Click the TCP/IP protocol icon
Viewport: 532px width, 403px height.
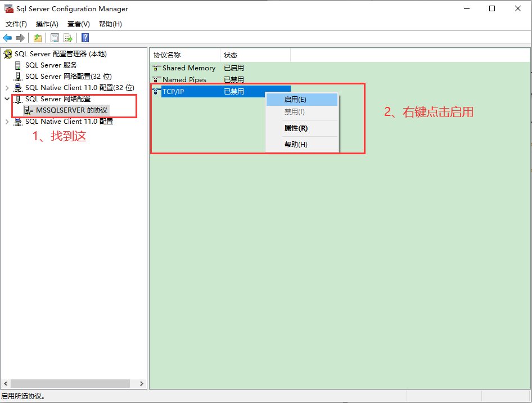[157, 91]
